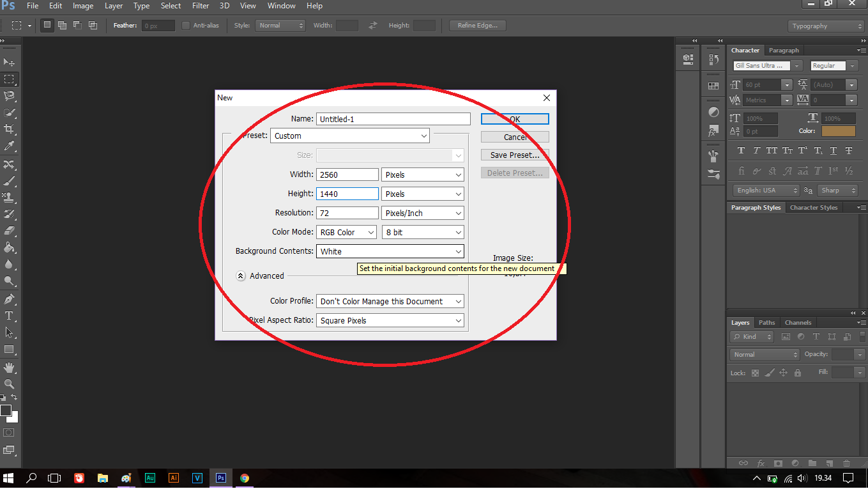Select the Crop tool
868x489 pixels.
pos(9,129)
